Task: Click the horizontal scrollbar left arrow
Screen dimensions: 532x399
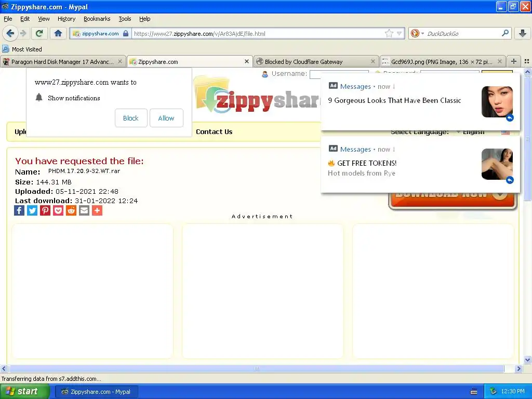Action: click(4, 368)
